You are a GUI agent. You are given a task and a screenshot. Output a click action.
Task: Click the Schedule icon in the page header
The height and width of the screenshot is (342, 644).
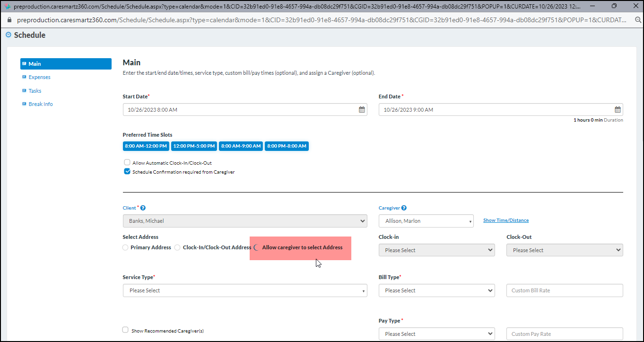[x=8, y=35]
